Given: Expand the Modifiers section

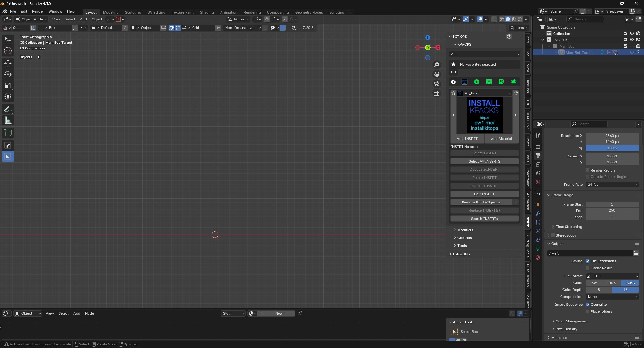Looking at the screenshot, I should coord(465,230).
